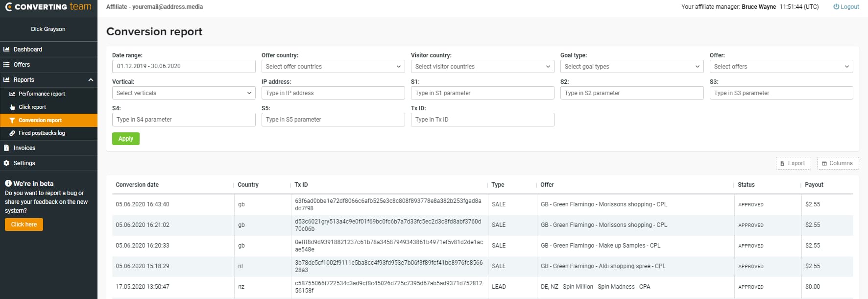This screenshot has width=868, height=299.
Task: Open the Goal type dropdown
Action: tap(632, 67)
